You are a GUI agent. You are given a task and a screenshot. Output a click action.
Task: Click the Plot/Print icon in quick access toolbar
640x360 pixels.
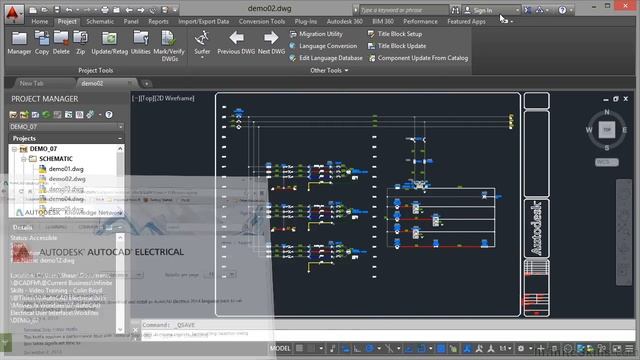click(105, 10)
